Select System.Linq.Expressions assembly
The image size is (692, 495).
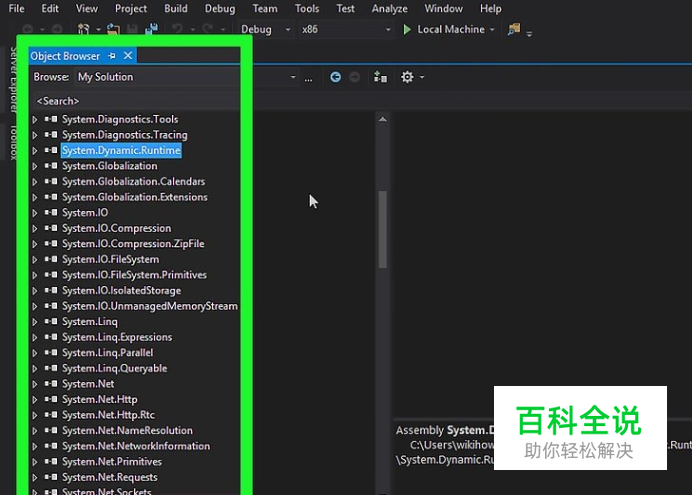117,337
